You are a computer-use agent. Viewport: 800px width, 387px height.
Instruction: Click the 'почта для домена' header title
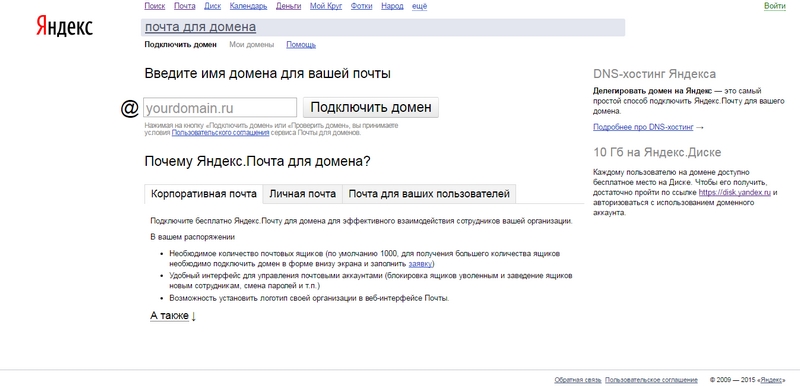[201, 27]
